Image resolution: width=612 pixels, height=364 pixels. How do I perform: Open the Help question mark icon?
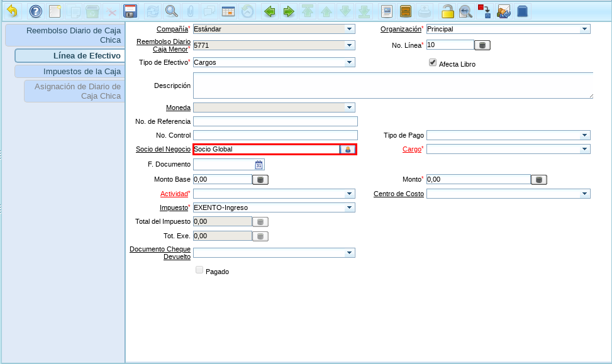(35, 11)
